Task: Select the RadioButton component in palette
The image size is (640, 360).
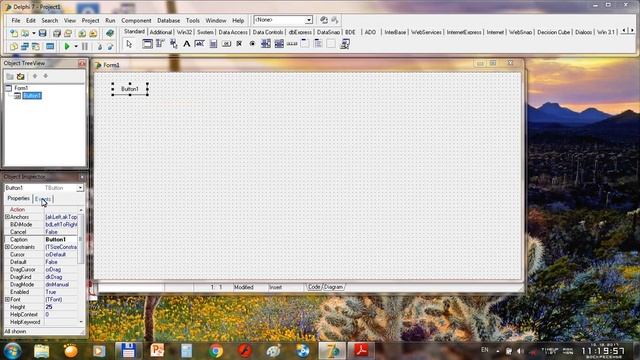Action: (x=252, y=44)
